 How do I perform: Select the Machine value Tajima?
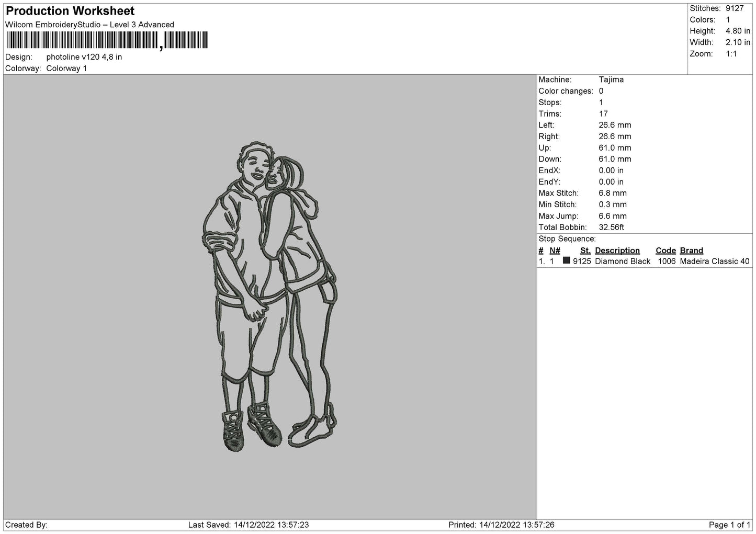tap(611, 80)
